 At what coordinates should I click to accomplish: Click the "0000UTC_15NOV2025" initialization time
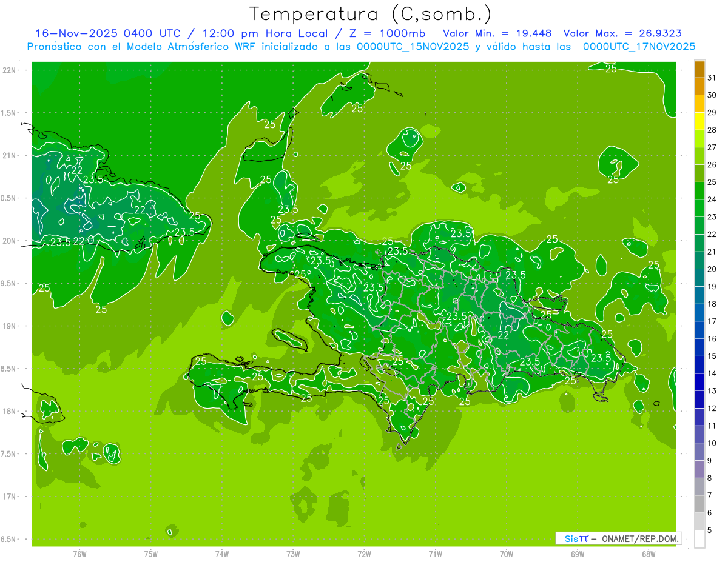[414, 47]
